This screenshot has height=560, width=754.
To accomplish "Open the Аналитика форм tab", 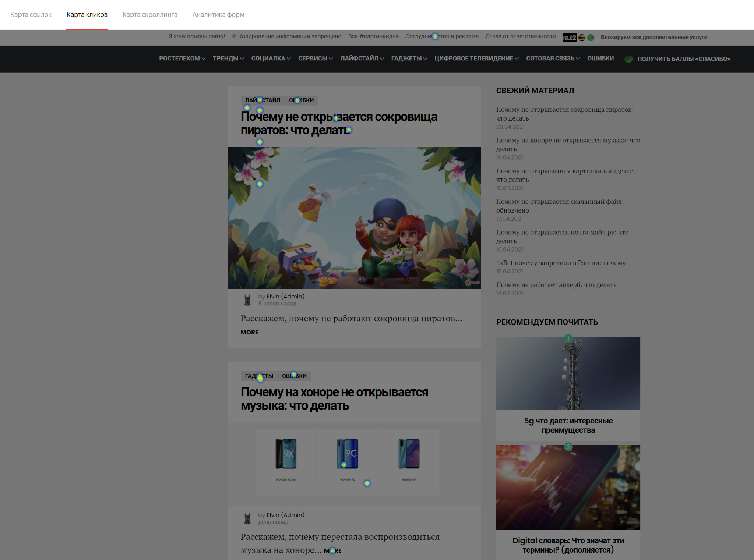I will click(218, 15).
